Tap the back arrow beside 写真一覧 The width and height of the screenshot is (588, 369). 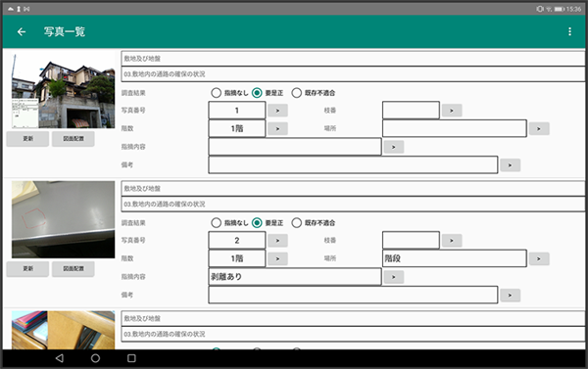22,32
